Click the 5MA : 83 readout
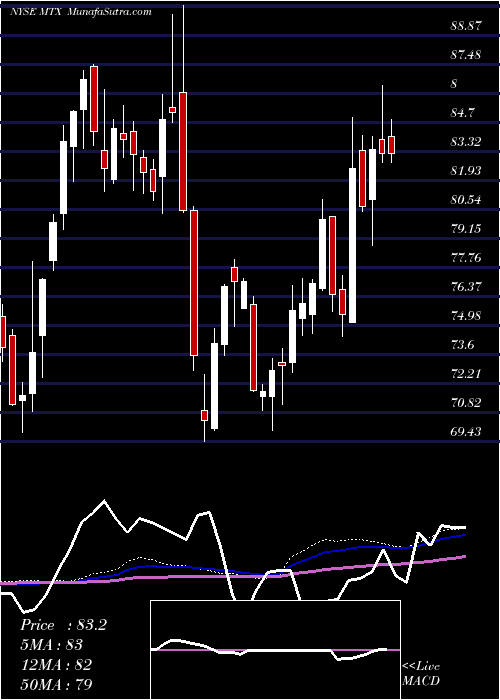This screenshot has height=700, width=500. pyautogui.click(x=51, y=645)
